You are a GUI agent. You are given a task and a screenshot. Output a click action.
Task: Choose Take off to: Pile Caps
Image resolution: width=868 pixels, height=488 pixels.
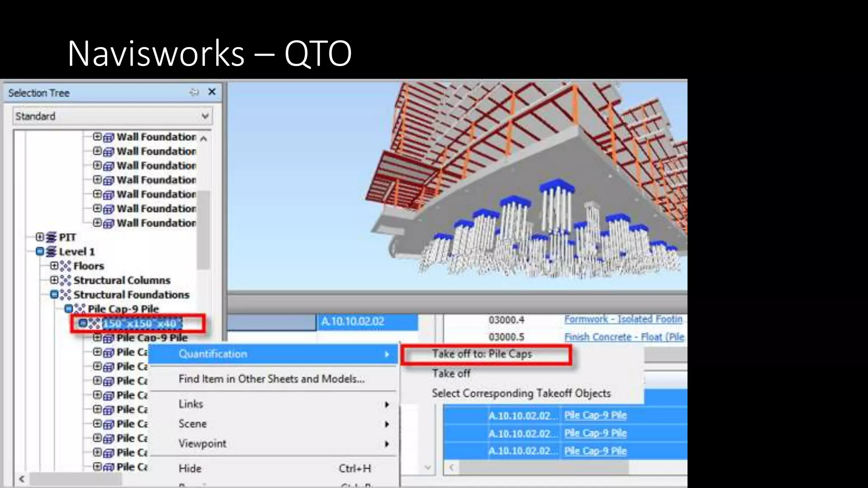click(482, 354)
